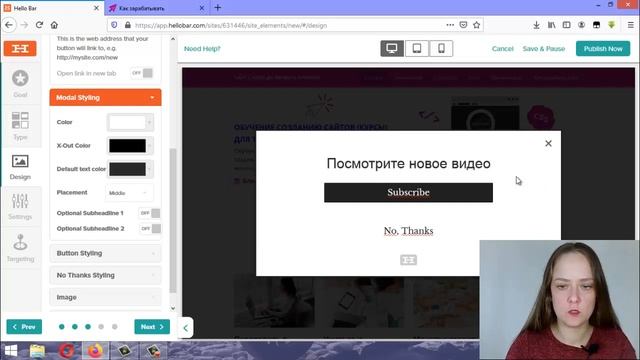This screenshot has height=360, width=640.
Task: Click the Publish Now button
Action: pos(603,49)
